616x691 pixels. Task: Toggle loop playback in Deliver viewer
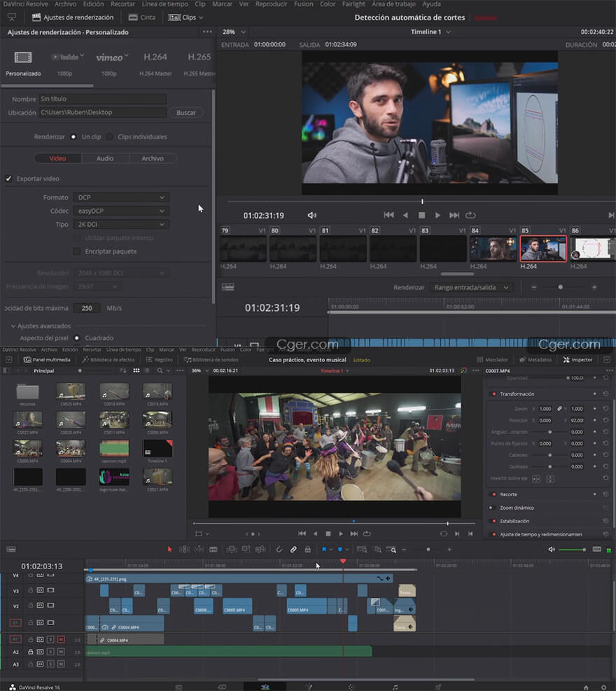[x=470, y=215]
